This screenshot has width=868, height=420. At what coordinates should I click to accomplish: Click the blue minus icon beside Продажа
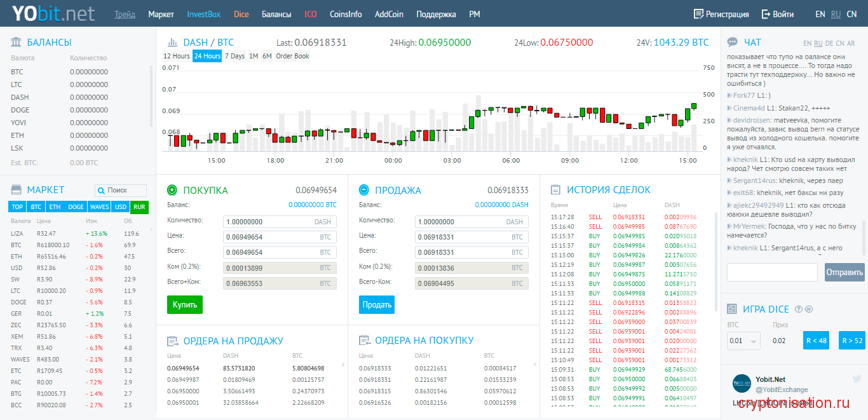point(364,190)
